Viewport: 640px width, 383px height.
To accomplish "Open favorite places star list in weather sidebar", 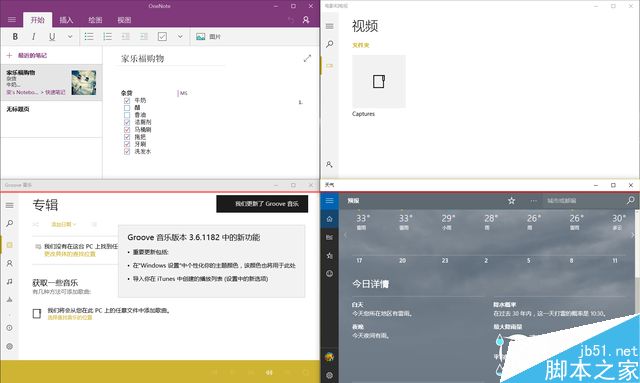I will (329, 256).
